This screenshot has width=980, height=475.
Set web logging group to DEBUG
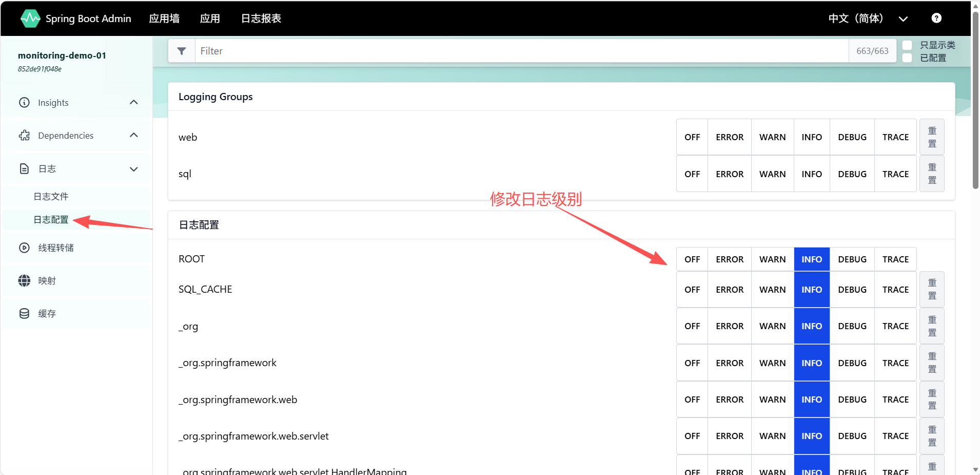(852, 137)
